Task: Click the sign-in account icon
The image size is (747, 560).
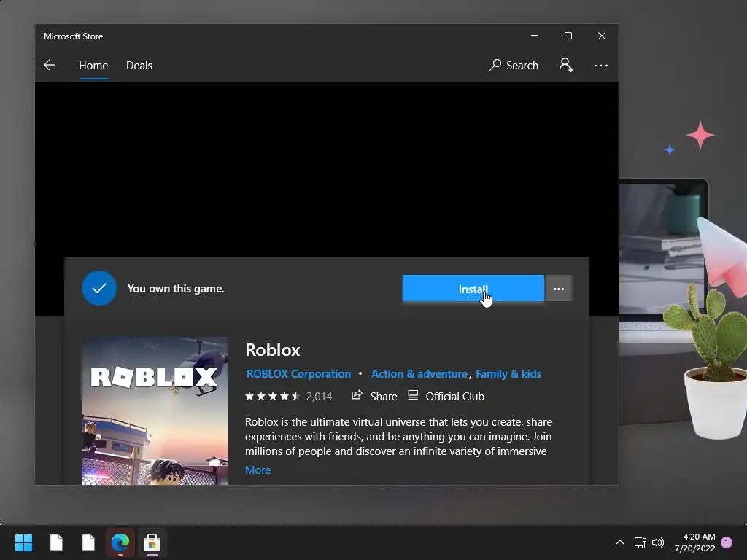Action: [566, 65]
